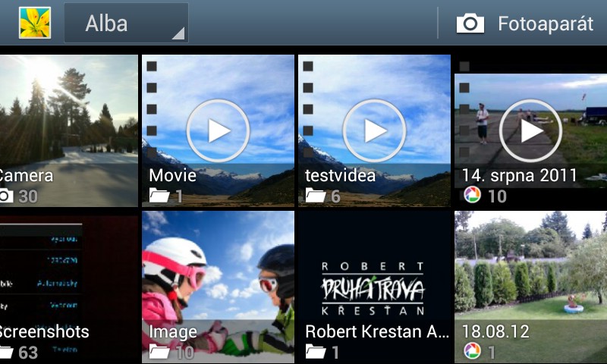Click the Picasa icon under 14. srpna 2011
The width and height of the screenshot is (607, 364).
472,195
